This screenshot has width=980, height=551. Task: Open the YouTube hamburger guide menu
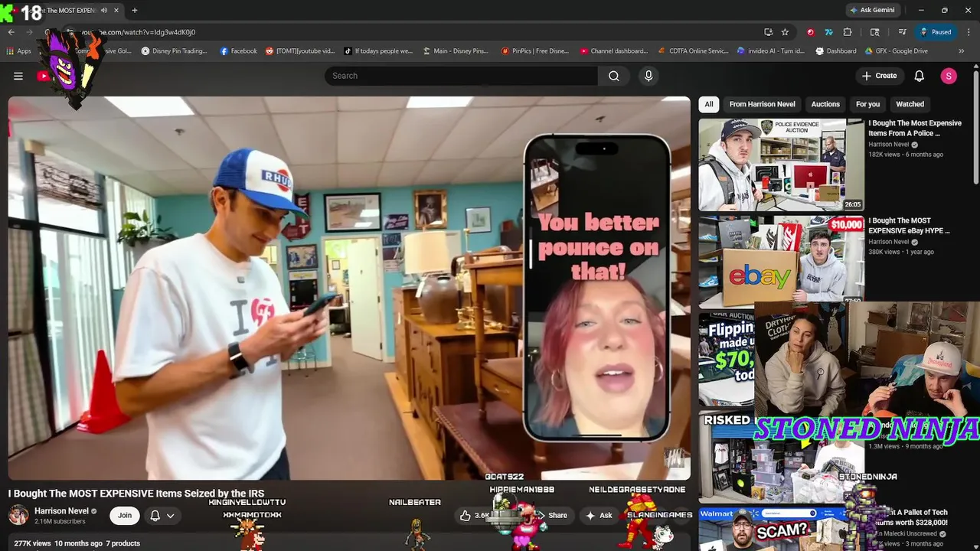(18, 76)
